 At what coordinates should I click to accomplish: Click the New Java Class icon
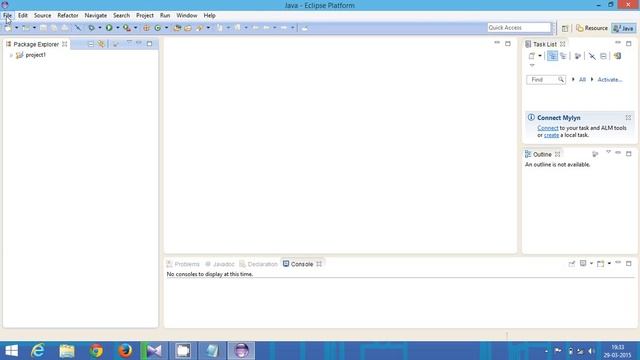coord(158,28)
